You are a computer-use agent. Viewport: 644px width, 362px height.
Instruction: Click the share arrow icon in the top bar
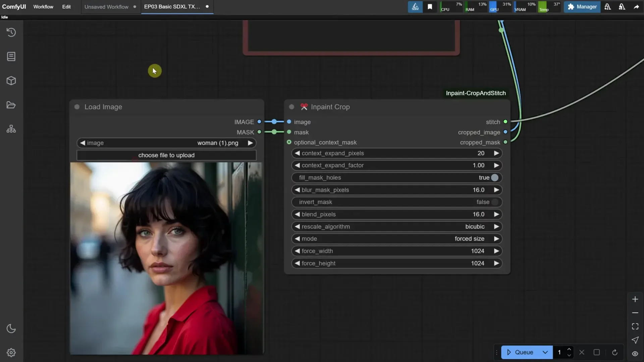pos(636,7)
